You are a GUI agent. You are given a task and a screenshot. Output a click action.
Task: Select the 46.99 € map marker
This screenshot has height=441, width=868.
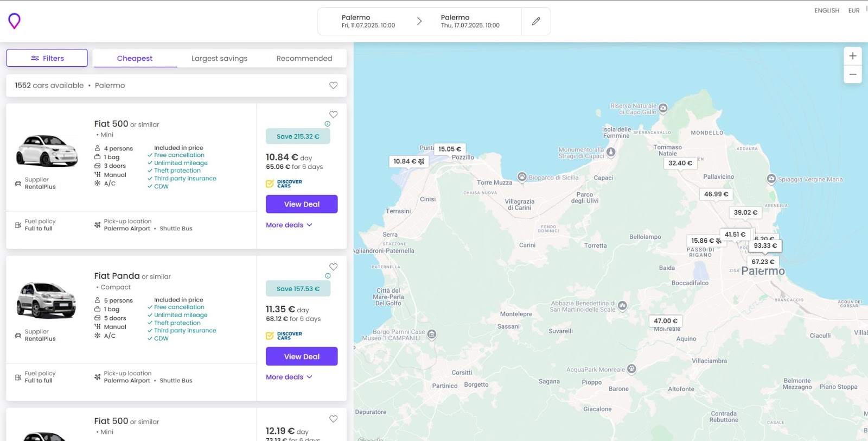(716, 194)
